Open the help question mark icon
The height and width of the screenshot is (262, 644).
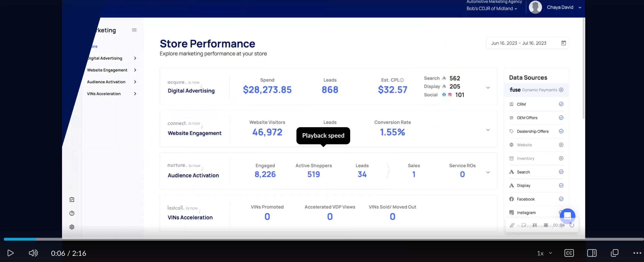72,213
